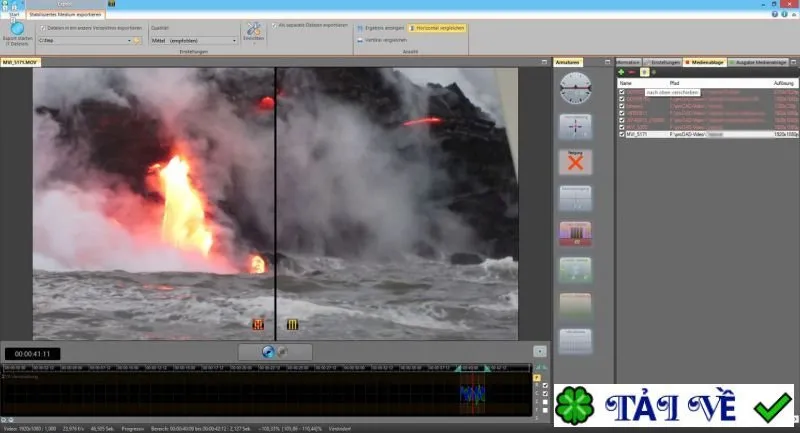
Task: Collapse the video preview pane header button
Action: tap(544, 62)
